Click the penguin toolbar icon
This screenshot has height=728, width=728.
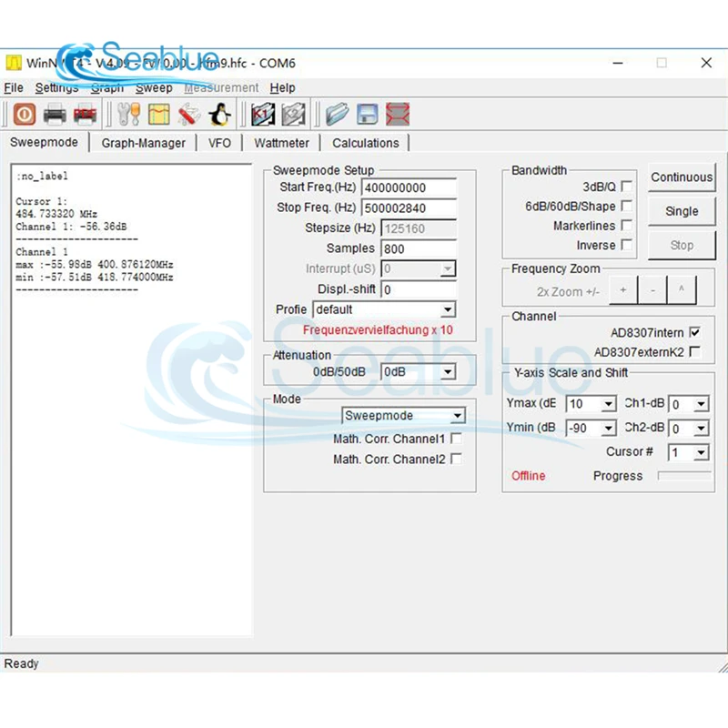coord(219,115)
